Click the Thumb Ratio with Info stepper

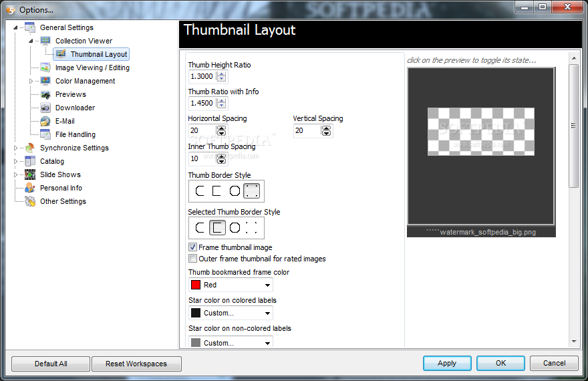222,103
